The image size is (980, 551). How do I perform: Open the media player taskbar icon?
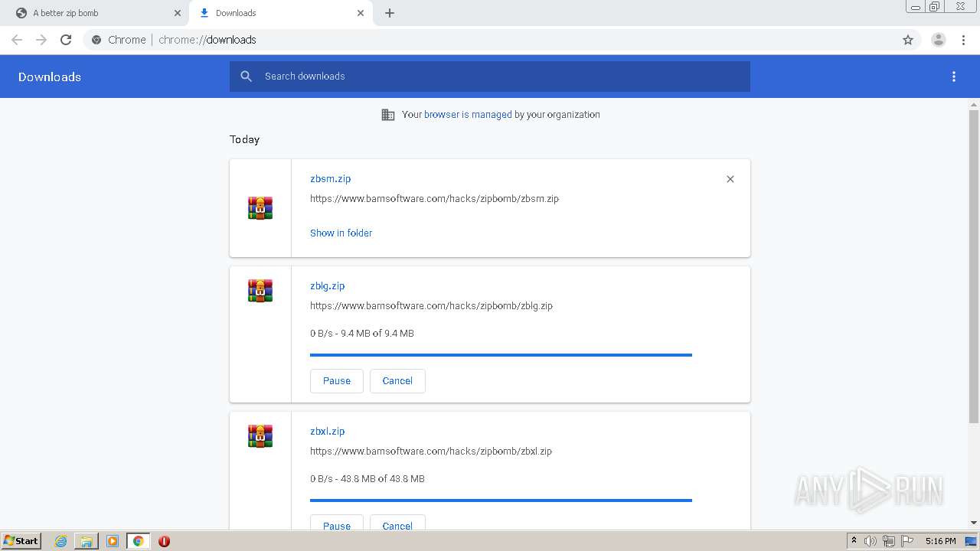(x=113, y=541)
